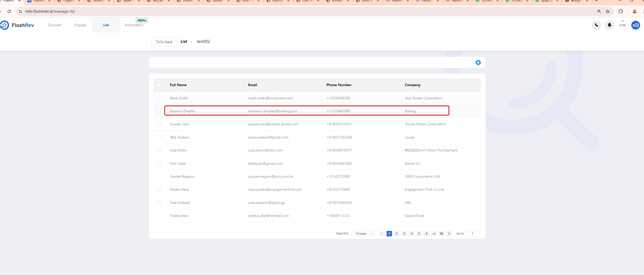Screen dimensions: 644x275
Task: Click the Go to page input field
Action: point(472,233)
